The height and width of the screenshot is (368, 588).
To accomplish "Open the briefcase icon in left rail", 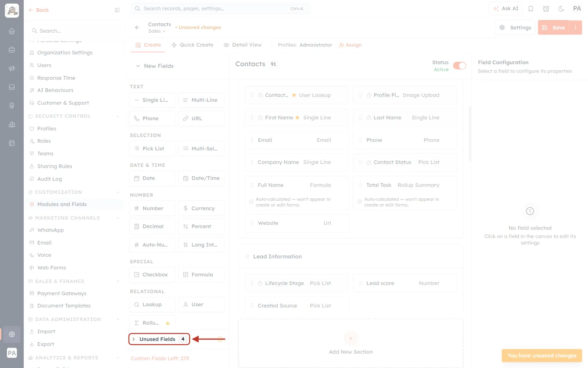I will coord(12,50).
